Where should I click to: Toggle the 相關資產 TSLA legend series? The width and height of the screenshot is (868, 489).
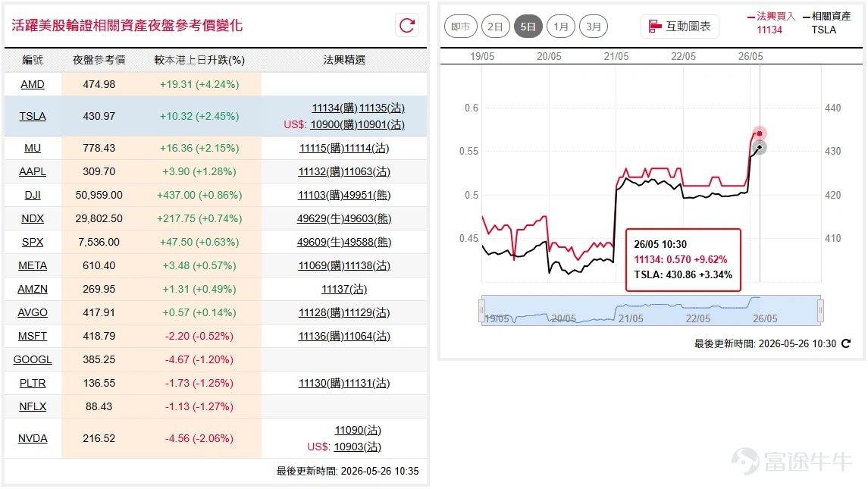(x=826, y=23)
